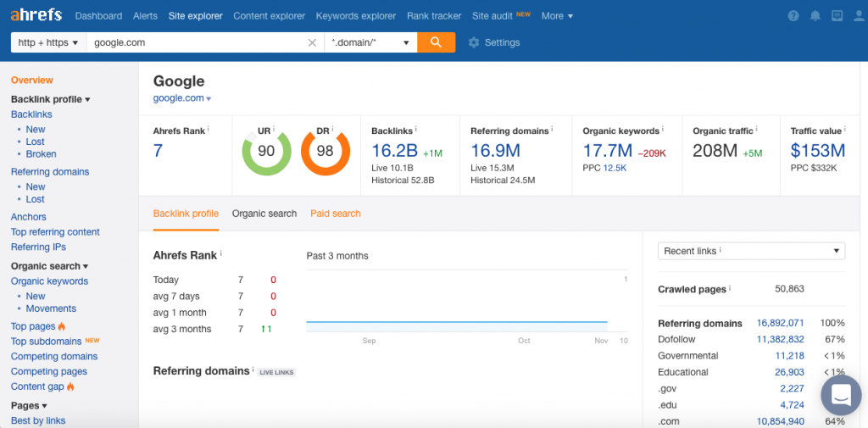This screenshot has width=868, height=428.
Task: Open Content gap in sidebar
Action: 37,386
